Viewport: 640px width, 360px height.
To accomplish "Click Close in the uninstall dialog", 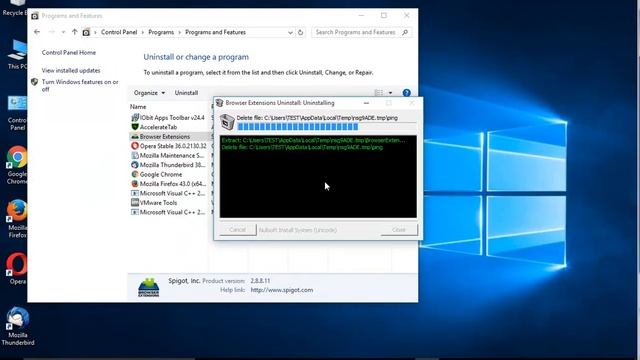I will coord(399,230).
